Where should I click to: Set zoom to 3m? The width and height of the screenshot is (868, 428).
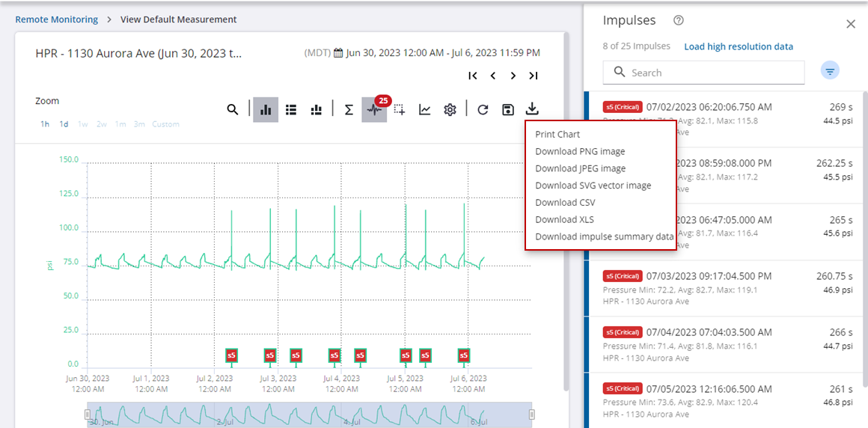pyautogui.click(x=139, y=124)
